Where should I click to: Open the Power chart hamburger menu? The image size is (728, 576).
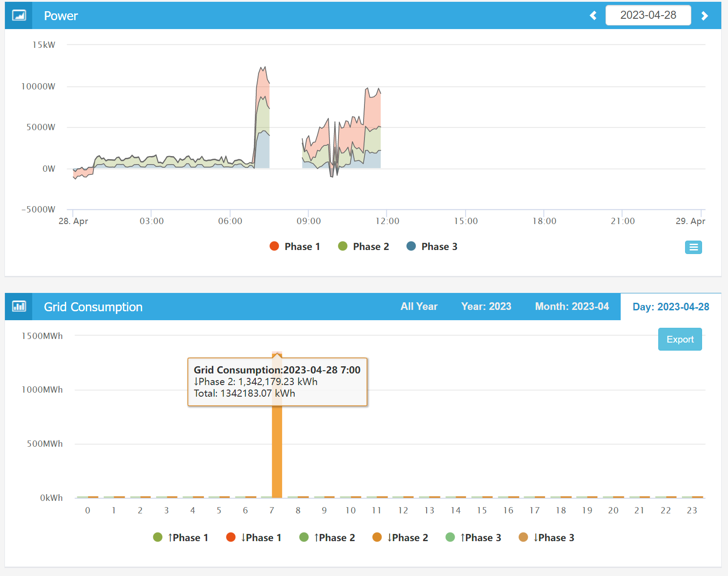(693, 247)
